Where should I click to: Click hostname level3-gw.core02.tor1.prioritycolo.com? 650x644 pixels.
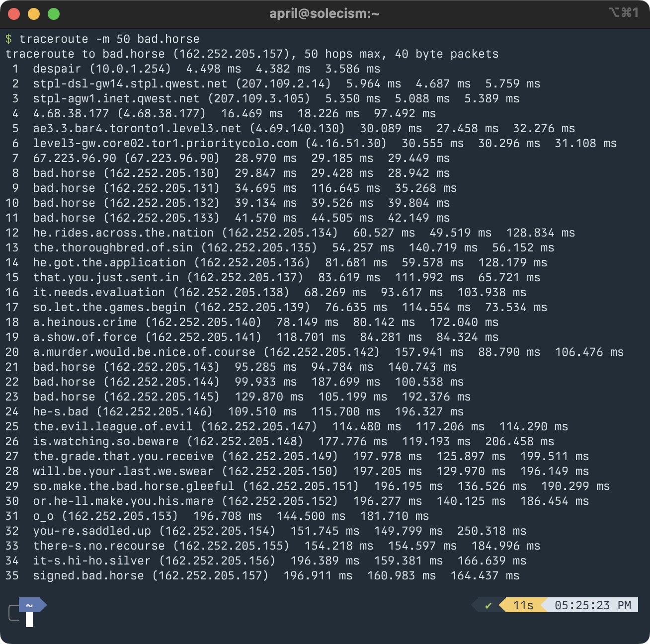click(x=165, y=143)
